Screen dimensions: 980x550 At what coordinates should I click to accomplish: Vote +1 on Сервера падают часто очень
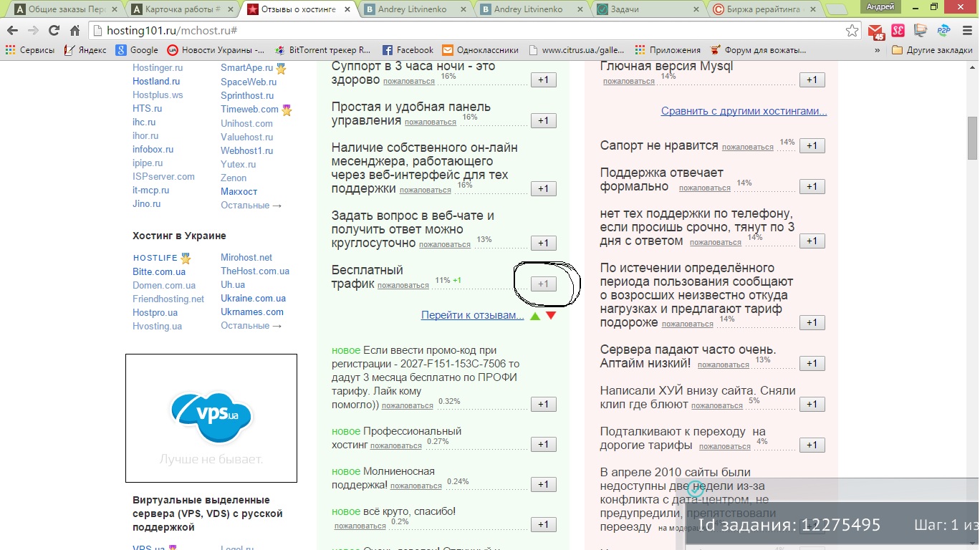[812, 363]
